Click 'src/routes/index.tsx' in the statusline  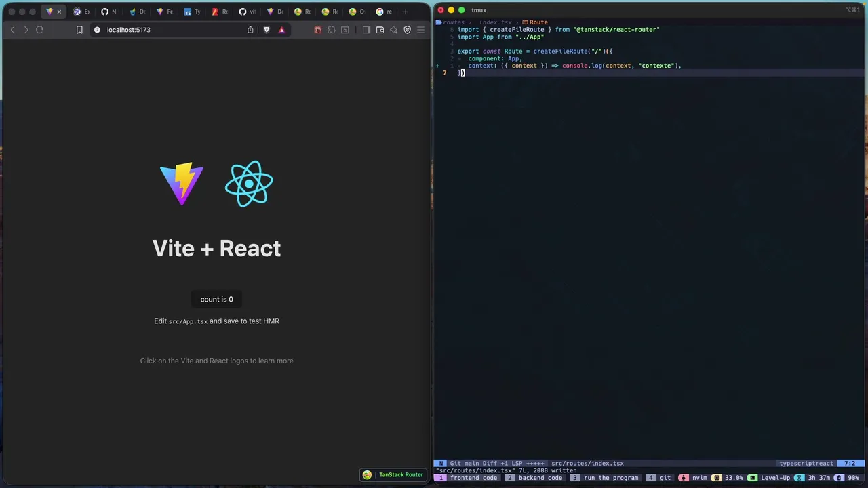(587, 464)
